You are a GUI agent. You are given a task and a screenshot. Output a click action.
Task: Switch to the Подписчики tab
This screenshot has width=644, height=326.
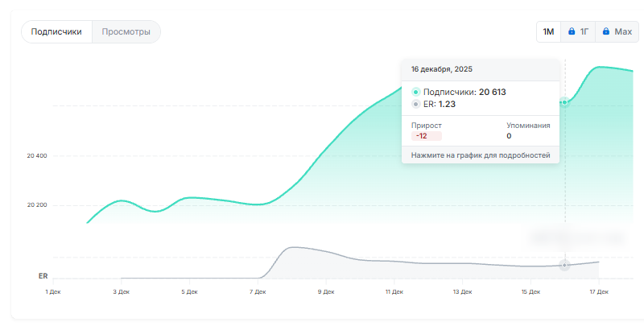click(56, 32)
